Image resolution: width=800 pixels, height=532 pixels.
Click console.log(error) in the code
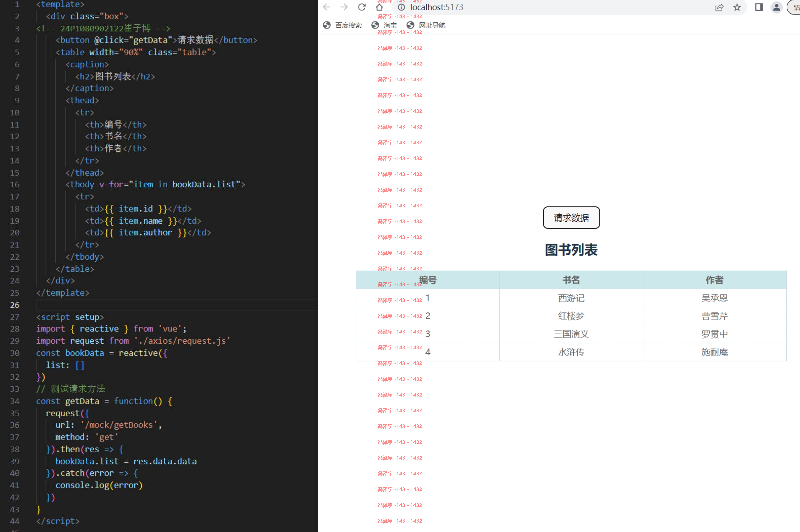99,485
